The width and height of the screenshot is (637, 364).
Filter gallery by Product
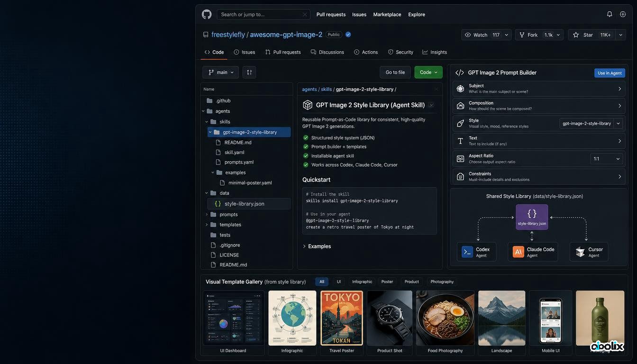click(x=411, y=282)
